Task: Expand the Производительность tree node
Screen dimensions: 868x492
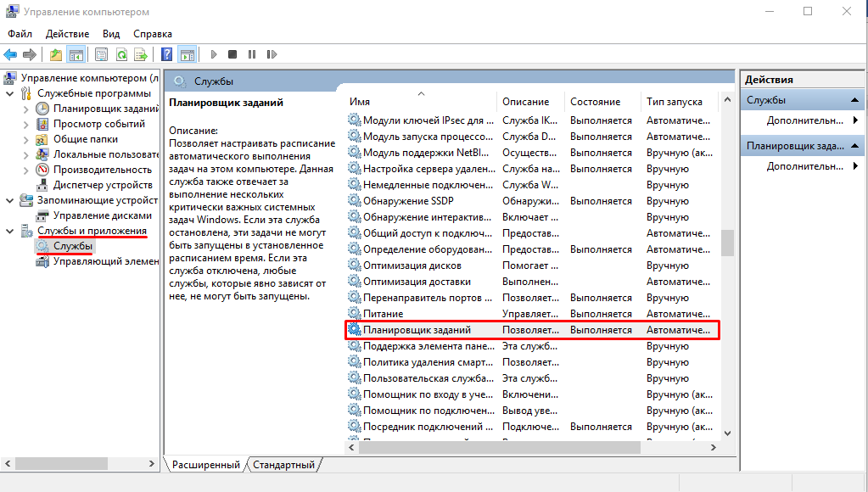Action: coord(25,170)
